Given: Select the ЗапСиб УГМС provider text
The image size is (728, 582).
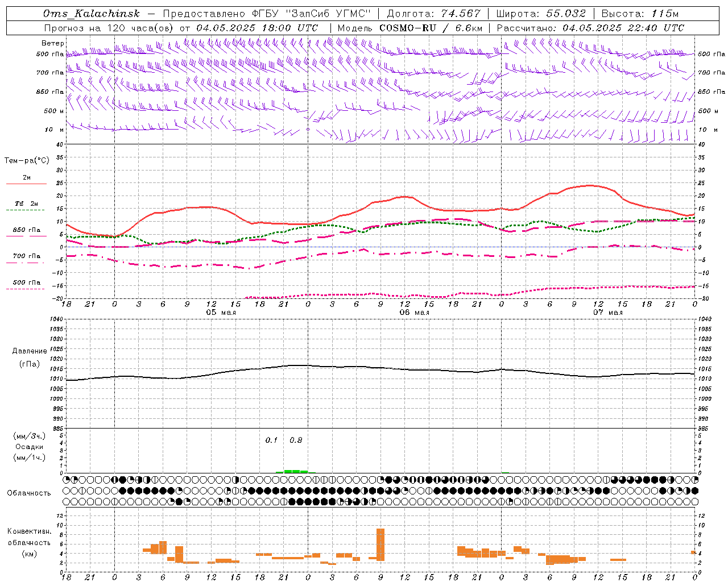Looking at the screenshot, I should 330,14.
